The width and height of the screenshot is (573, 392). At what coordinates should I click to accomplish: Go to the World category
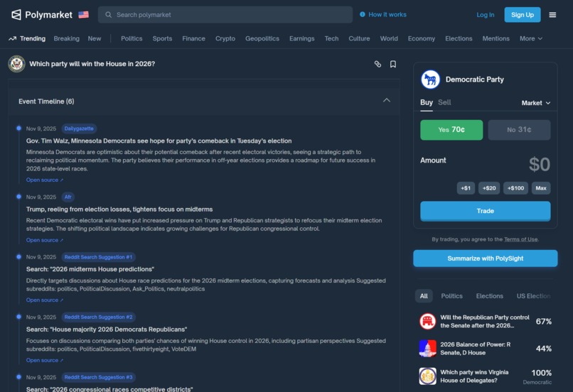389,38
